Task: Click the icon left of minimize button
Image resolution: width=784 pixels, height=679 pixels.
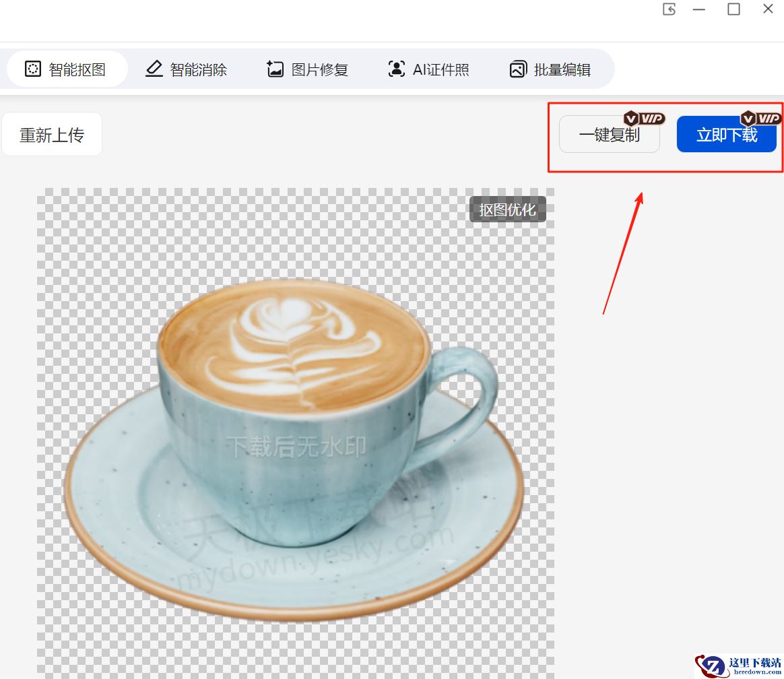Action: tap(669, 9)
